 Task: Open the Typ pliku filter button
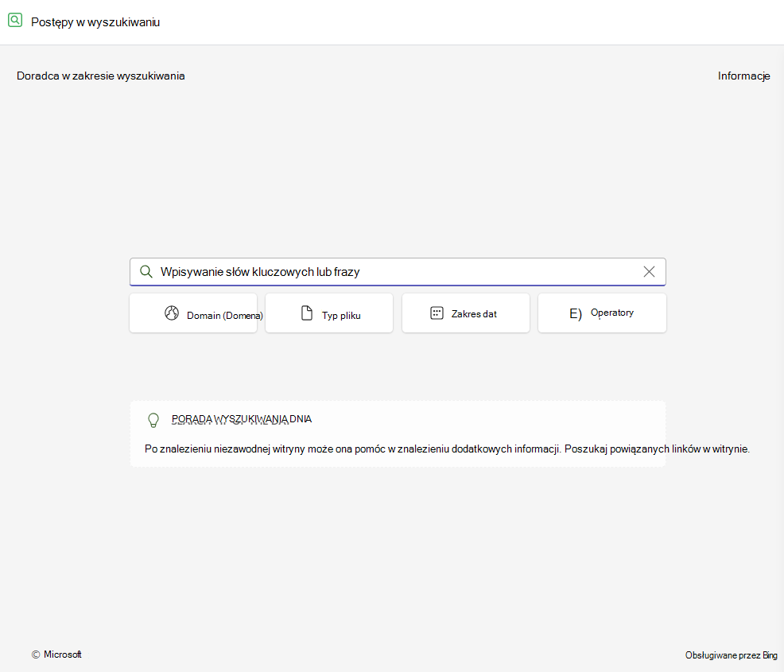[329, 313]
